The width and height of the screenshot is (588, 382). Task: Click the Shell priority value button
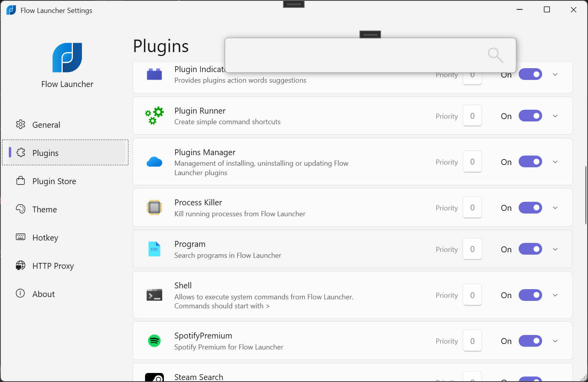(x=472, y=295)
